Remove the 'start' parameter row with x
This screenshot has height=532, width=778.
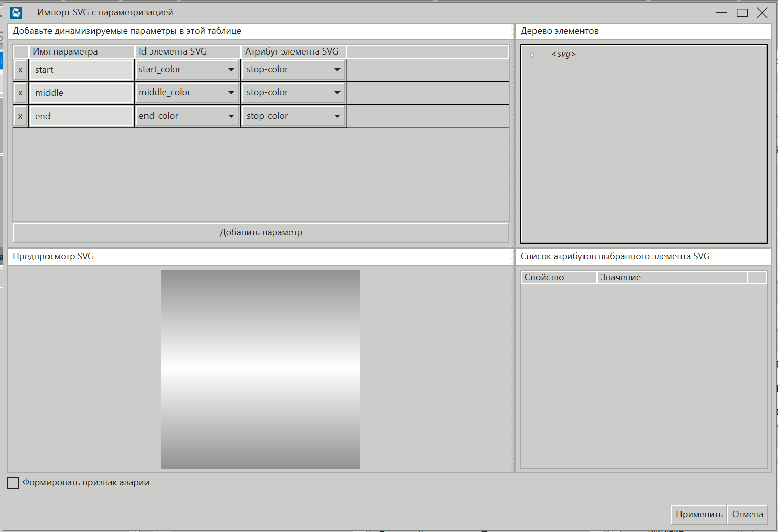[x=20, y=70]
